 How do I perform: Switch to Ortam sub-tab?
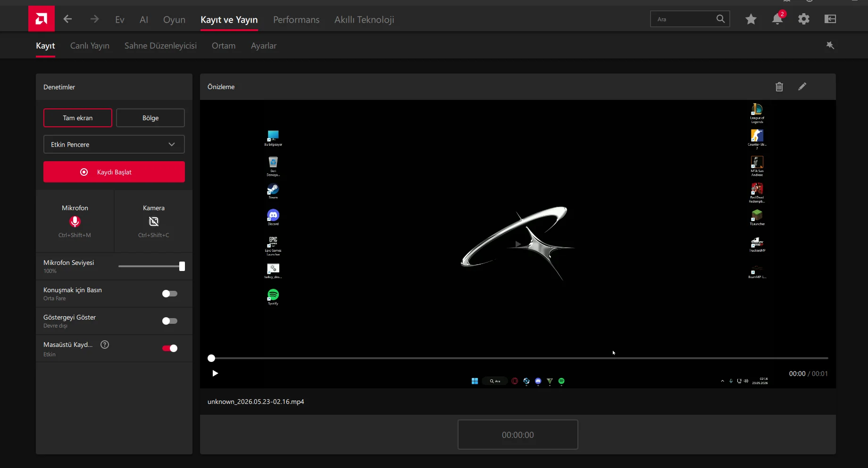coord(224,46)
